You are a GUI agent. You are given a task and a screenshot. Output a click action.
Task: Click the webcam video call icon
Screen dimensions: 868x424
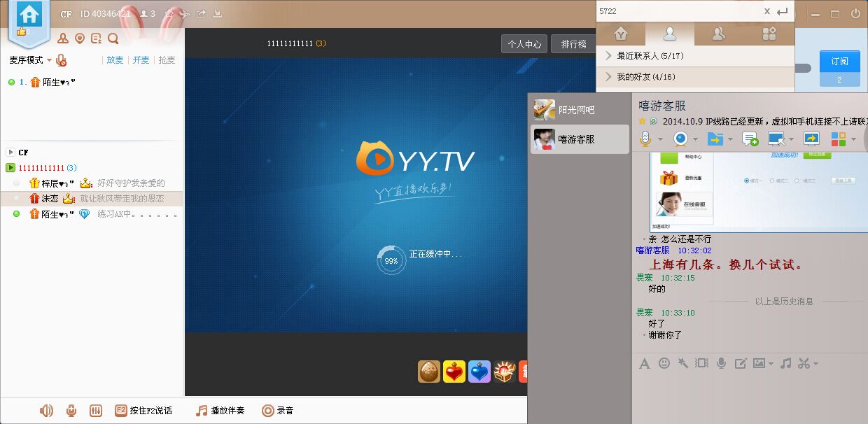tap(680, 139)
